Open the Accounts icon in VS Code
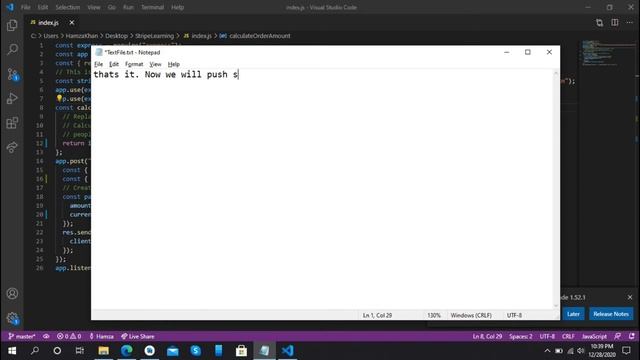This screenshot has width=640, height=360. click(x=12, y=293)
